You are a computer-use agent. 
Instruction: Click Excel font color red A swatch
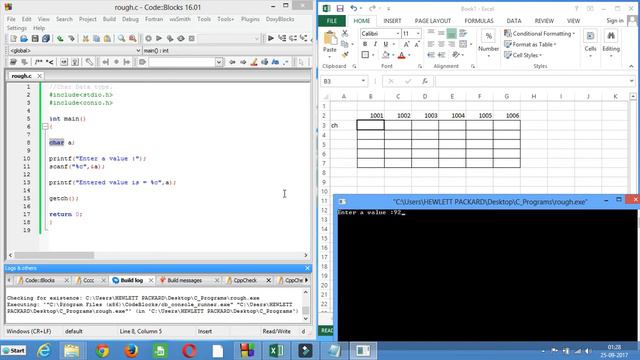pos(402,55)
